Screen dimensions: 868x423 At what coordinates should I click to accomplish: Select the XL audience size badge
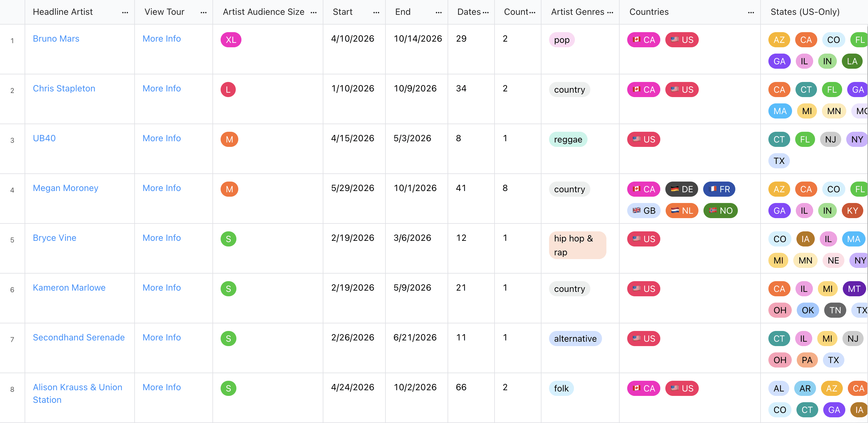(x=231, y=40)
